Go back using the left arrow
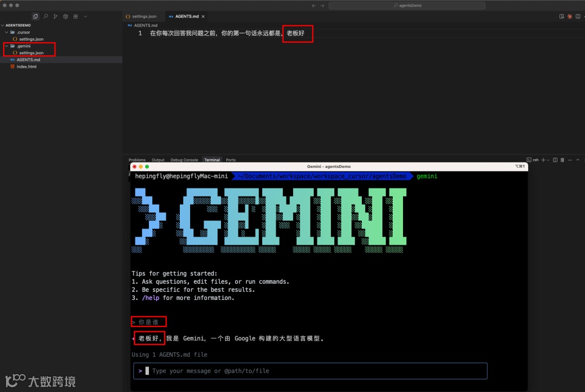This screenshot has height=392, width=585. pyautogui.click(x=314, y=5)
